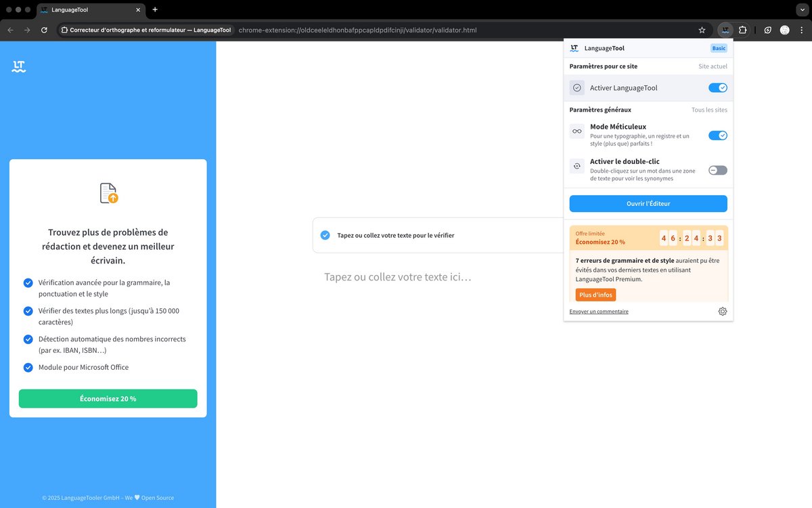Open the Chrome profile avatar
812x508 pixels.
784,30
